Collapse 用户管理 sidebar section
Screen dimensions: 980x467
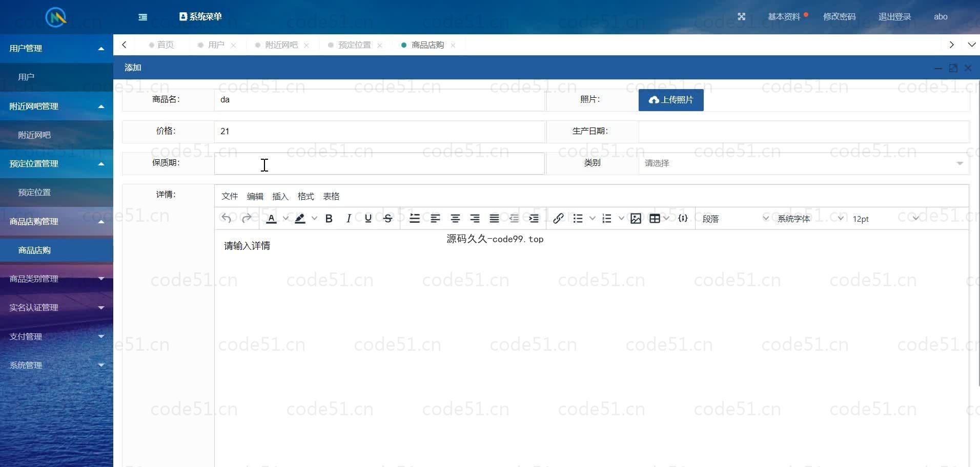(x=56, y=48)
